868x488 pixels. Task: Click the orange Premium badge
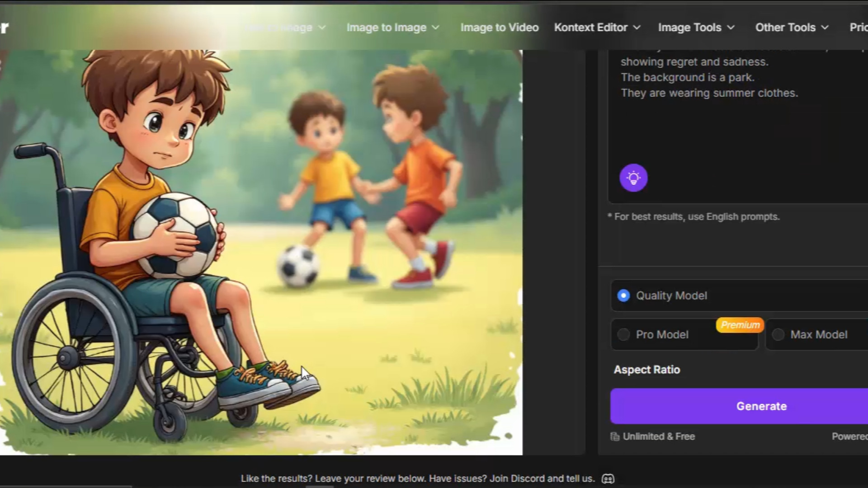tap(740, 325)
